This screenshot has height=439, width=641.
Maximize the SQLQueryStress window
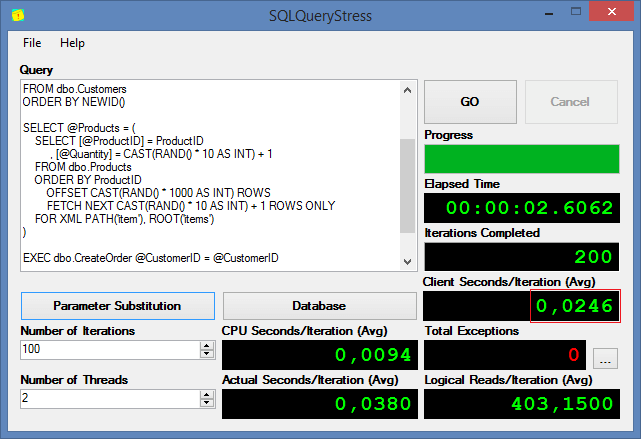click(576, 11)
